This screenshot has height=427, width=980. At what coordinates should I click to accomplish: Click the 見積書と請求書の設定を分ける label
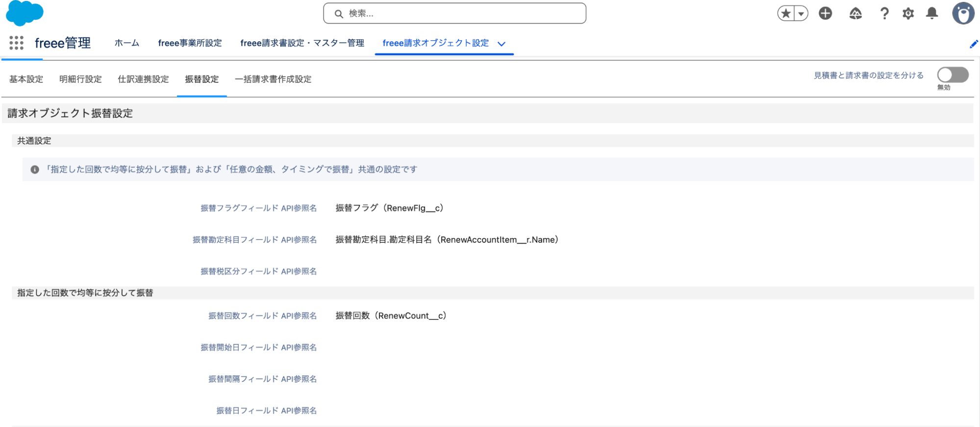(x=869, y=75)
